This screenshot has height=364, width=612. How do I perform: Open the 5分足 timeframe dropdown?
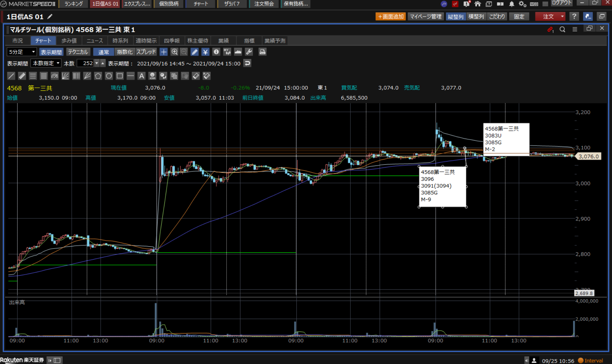[22, 52]
